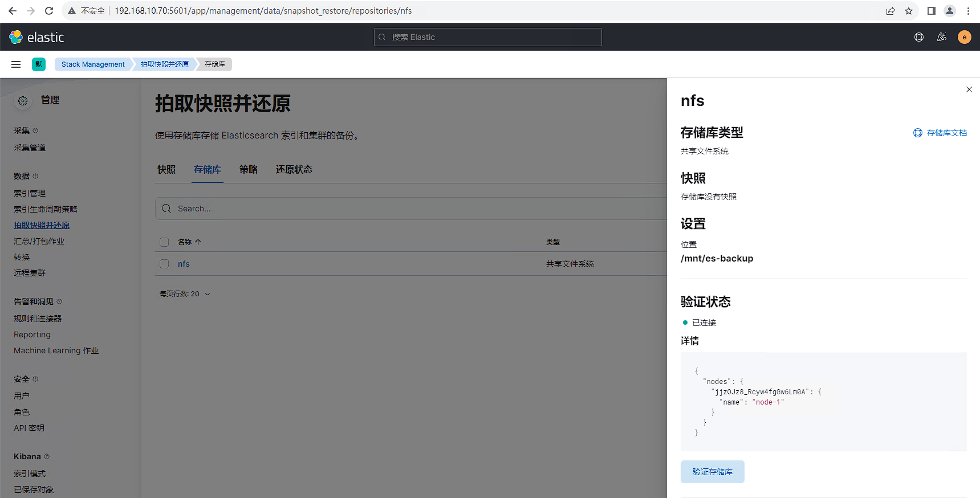Switch to the 快照 tab
Screen dimensions: 980x498
tap(166, 170)
